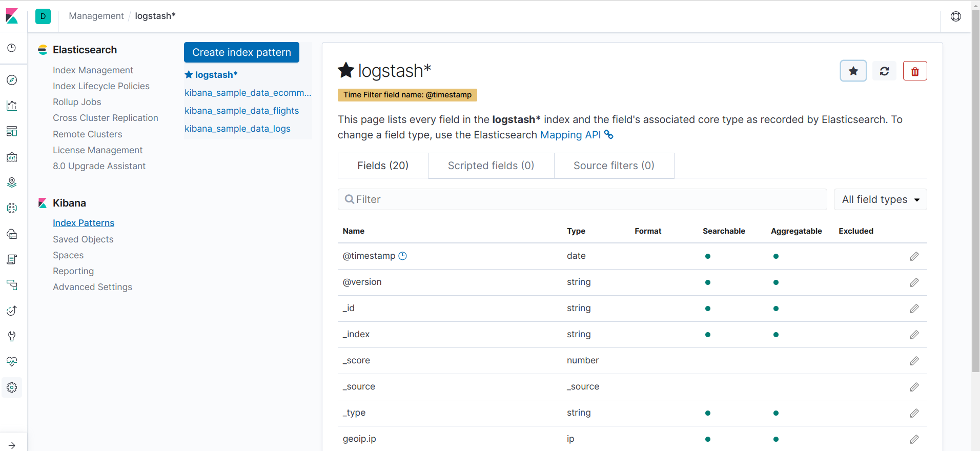Viewport: 980px width, 451px height.
Task: Expand the side navigation arrow
Action: pyautogui.click(x=12, y=445)
